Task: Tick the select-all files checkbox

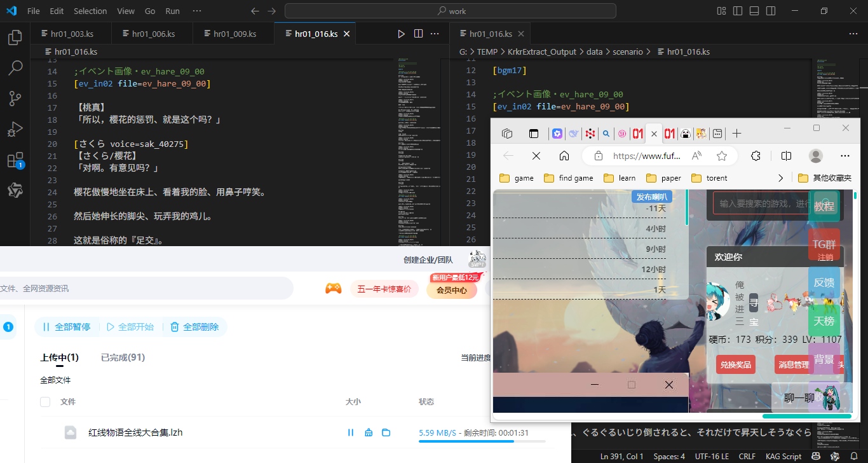Action: point(45,402)
